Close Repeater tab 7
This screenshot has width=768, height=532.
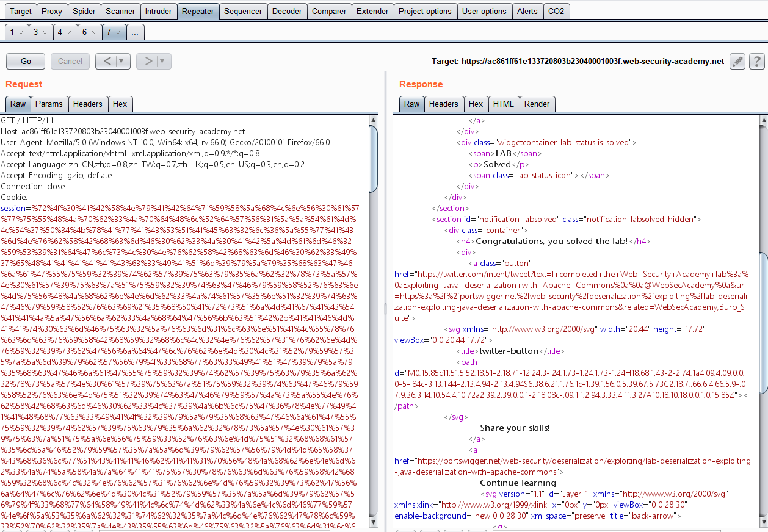[x=118, y=32]
